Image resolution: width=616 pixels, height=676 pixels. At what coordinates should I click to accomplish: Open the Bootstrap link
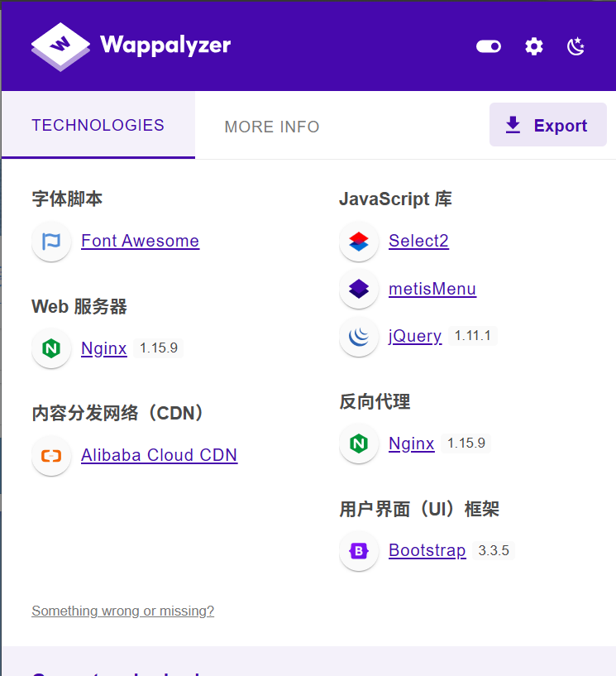pos(427,550)
